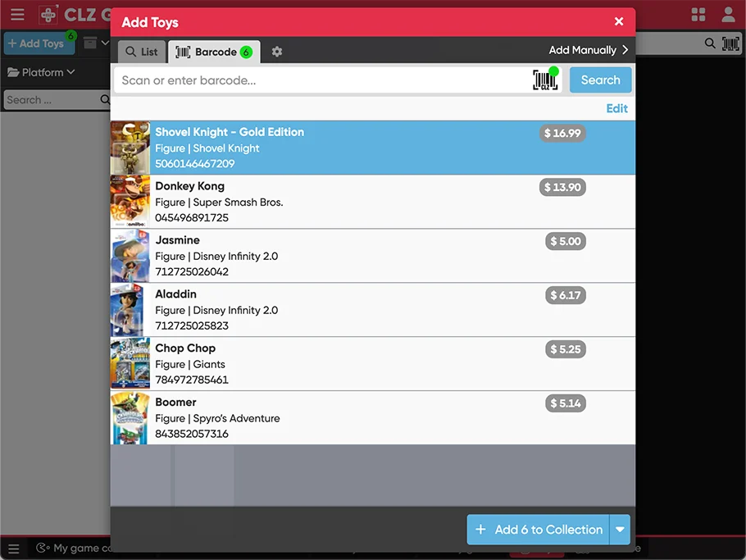Open the grid apps switcher icon
The image size is (746, 560).
698,15
